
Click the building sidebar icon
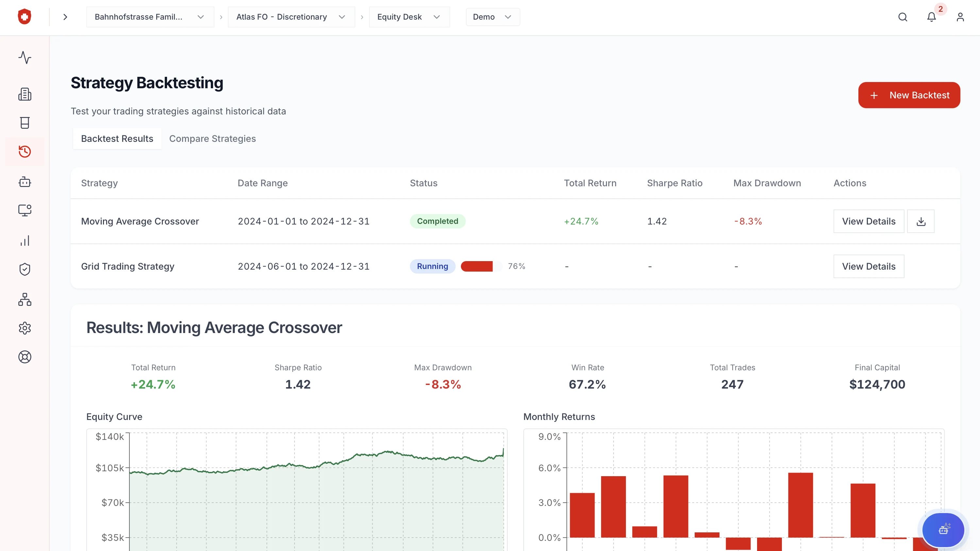25,94
